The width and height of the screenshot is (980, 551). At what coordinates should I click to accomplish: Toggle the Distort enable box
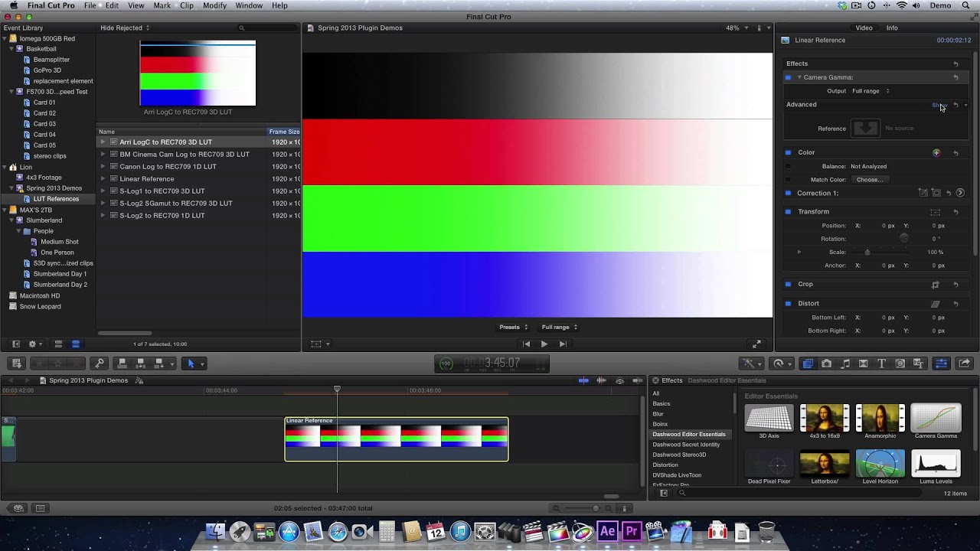click(788, 303)
